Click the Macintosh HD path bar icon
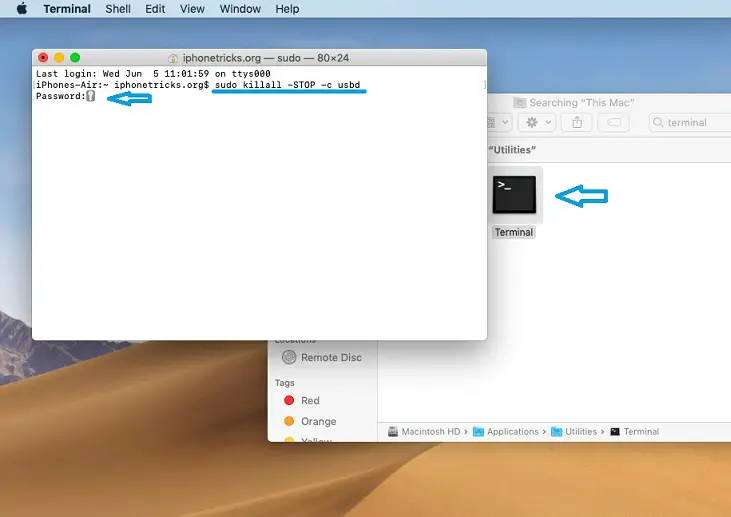The width and height of the screenshot is (731, 517). (x=424, y=432)
